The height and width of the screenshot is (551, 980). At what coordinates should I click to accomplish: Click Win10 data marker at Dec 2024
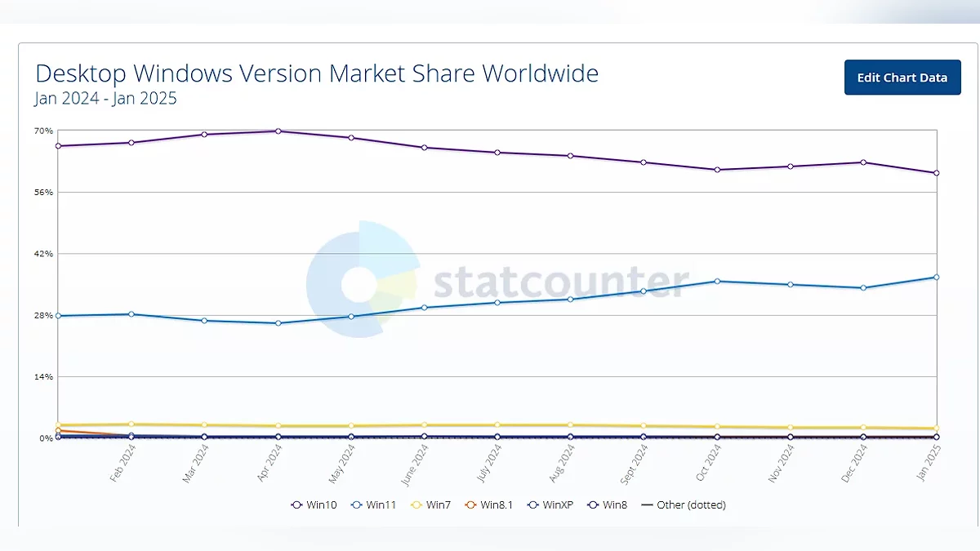pyautogui.click(x=863, y=162)
